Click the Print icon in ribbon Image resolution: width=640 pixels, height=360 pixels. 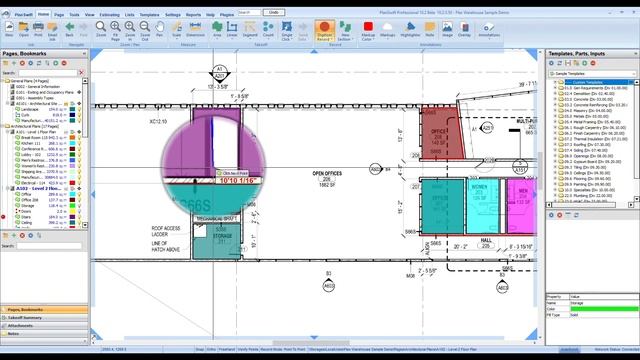tap(38, 29)
